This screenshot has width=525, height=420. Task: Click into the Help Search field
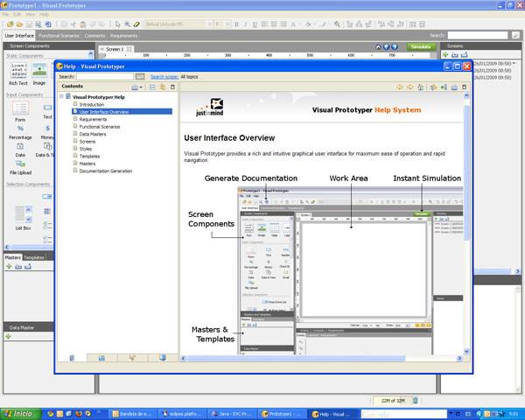(x=105, y=77)
